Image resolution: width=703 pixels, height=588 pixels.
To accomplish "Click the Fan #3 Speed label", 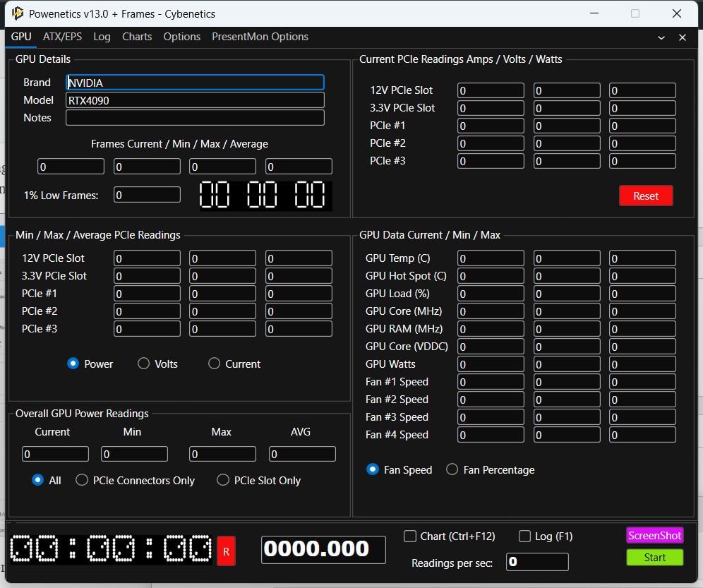I will coord(397,417).
